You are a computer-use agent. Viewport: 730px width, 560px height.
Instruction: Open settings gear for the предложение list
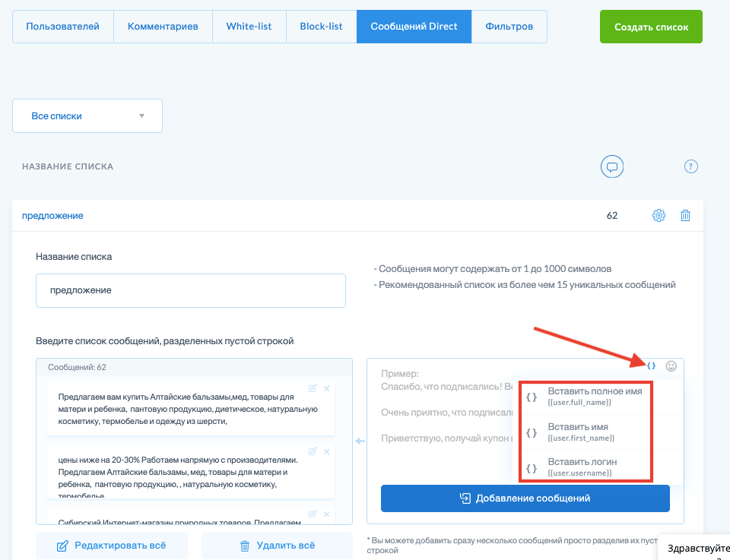click(659, 216)
